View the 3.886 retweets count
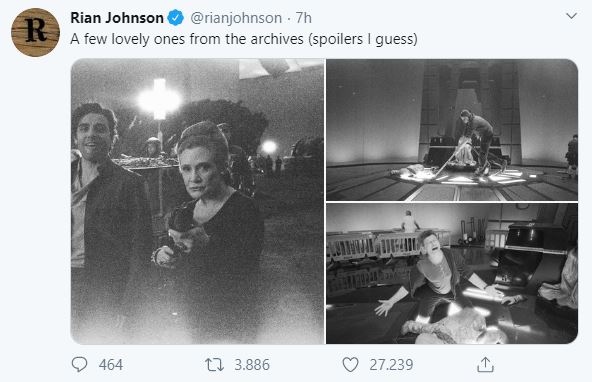 pyautogui.click(x=252, y=365)
